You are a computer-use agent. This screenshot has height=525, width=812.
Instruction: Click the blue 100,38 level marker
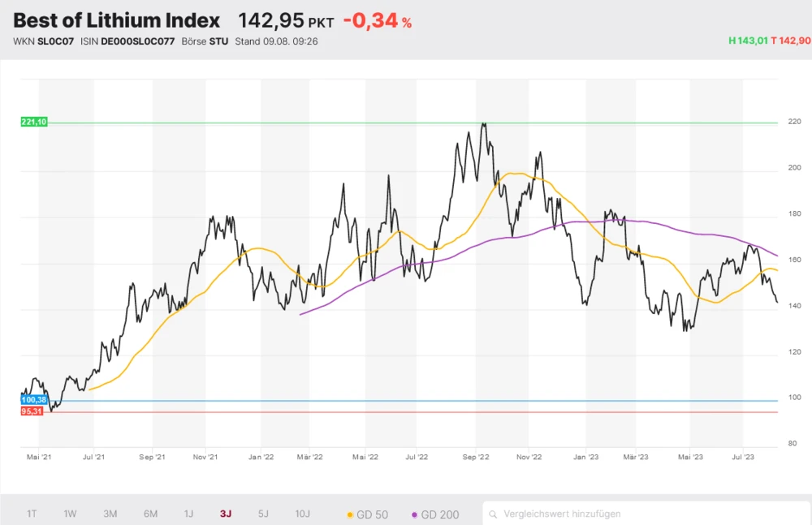tap(34, 400)
